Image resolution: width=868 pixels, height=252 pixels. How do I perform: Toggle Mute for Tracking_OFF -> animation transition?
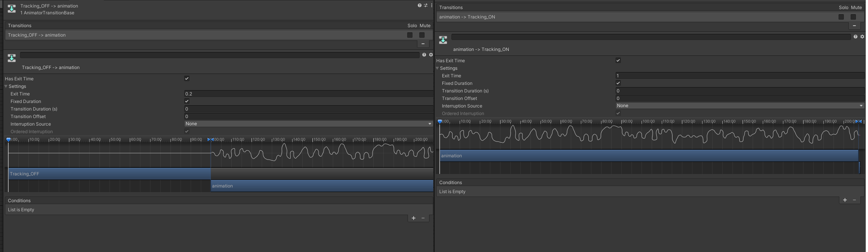[x=422, y=35]
